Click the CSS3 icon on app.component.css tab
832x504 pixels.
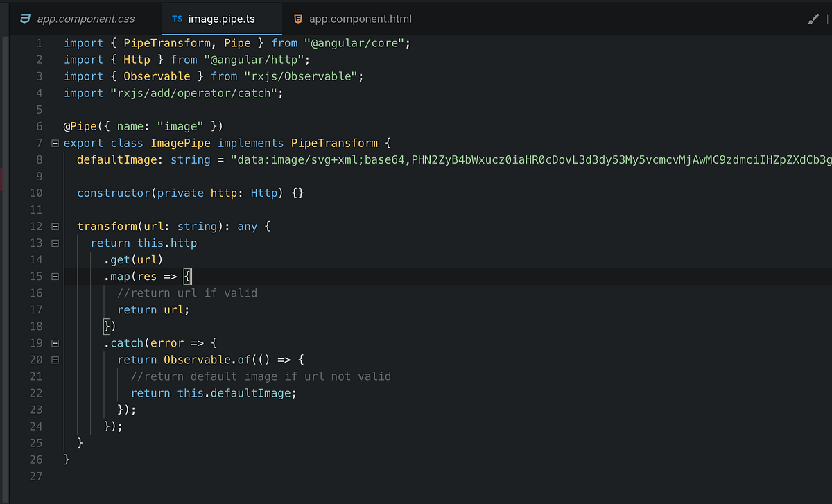point(24,19)
